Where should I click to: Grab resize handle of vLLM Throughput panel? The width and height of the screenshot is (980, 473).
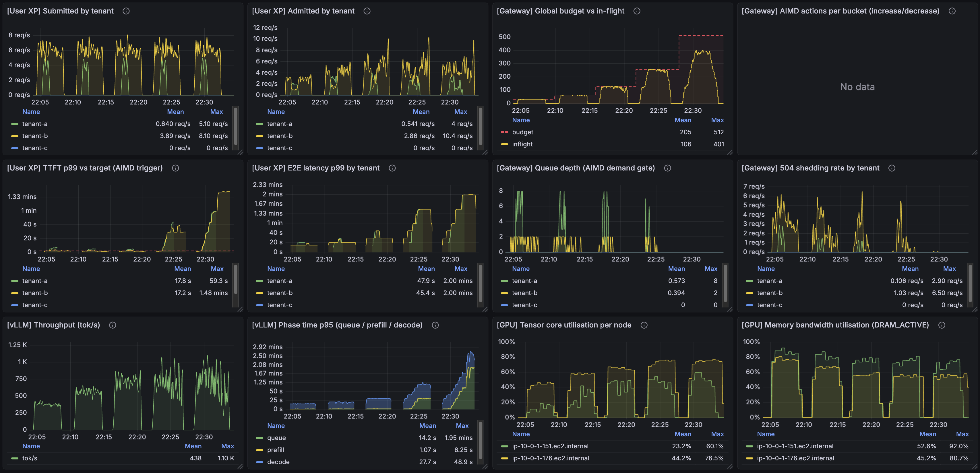240,466
